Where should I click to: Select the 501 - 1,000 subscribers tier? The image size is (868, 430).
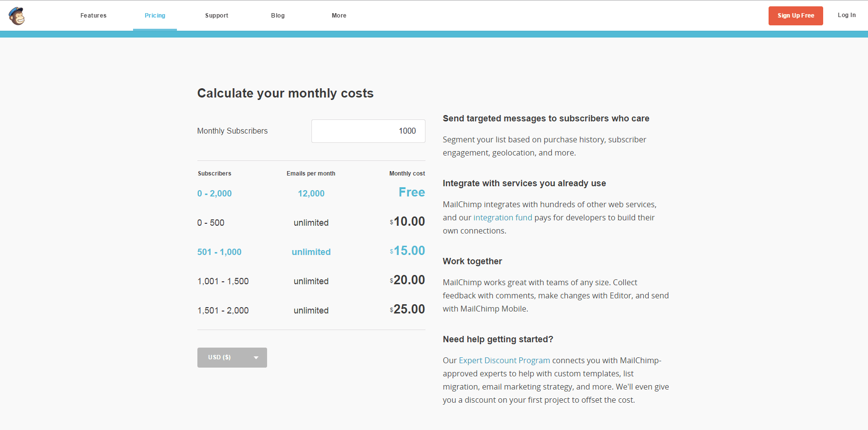point(219,252)
